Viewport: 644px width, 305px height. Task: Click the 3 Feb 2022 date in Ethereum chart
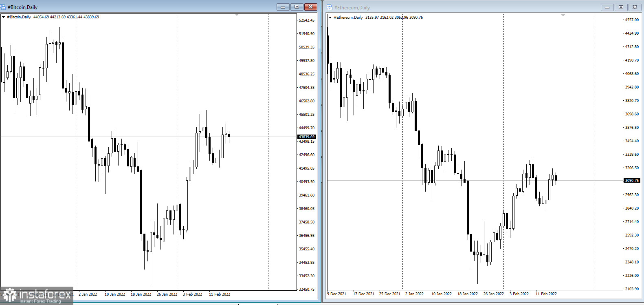pos(519,294)
